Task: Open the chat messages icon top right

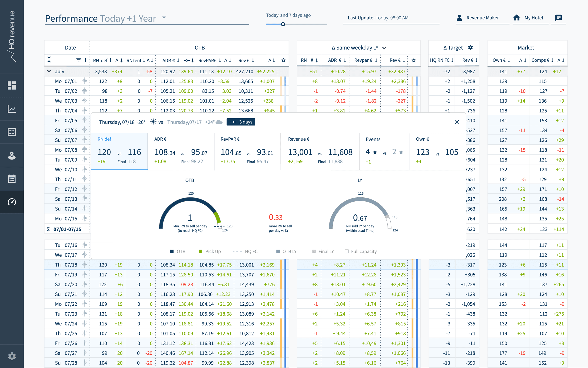Action: pyautogui.click(x=558, y=18)
